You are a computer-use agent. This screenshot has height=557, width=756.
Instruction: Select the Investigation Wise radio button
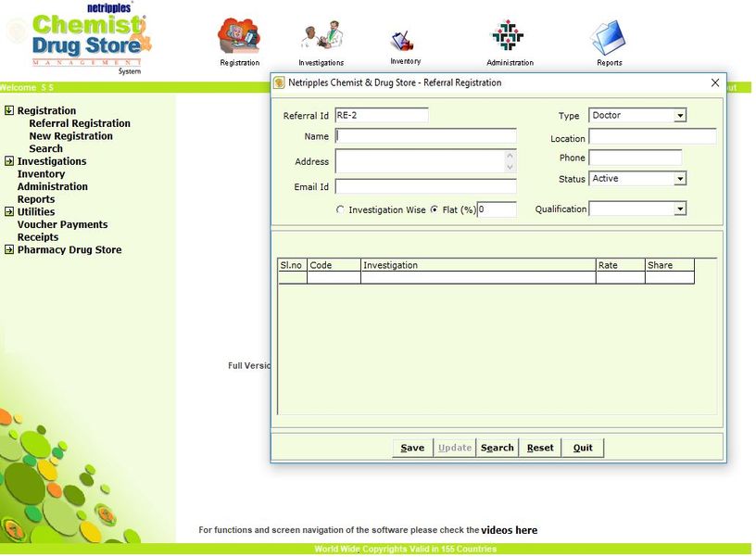340,209
